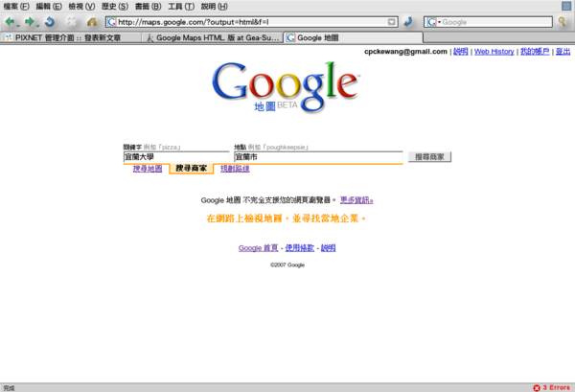
Task: Click the Google 地圖 BETA logo
Action: (x=286, y=86)
